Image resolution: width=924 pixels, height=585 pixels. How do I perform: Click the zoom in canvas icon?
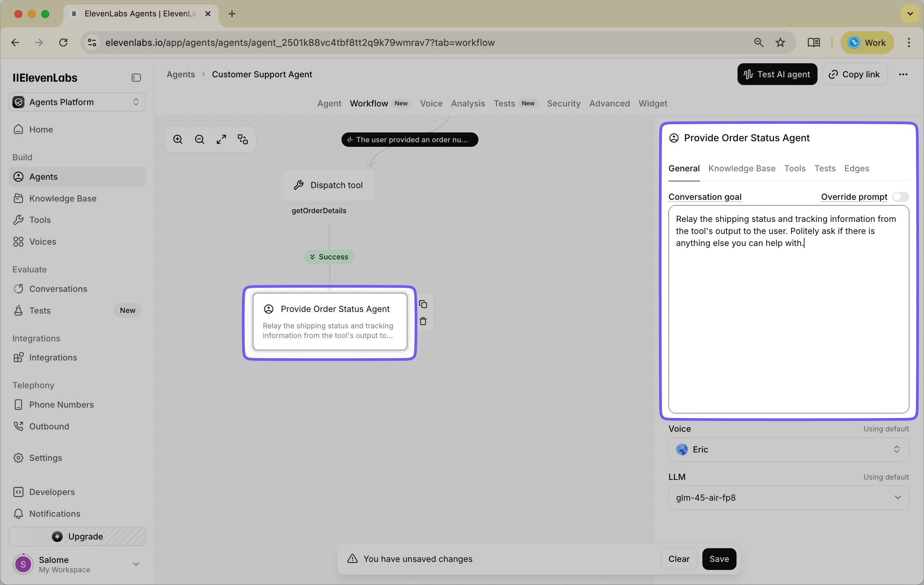[178, 139]
